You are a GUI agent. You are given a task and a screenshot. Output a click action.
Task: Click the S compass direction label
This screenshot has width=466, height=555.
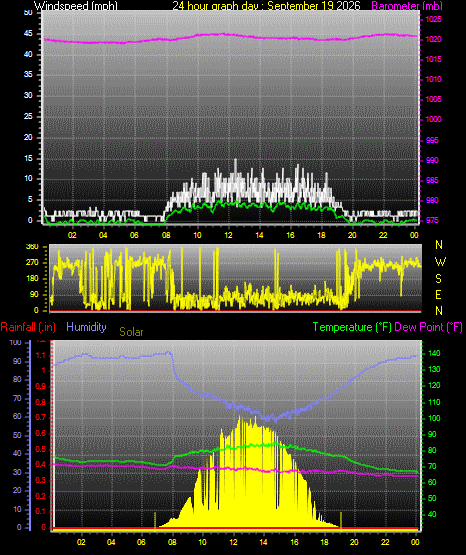point(438,279)
